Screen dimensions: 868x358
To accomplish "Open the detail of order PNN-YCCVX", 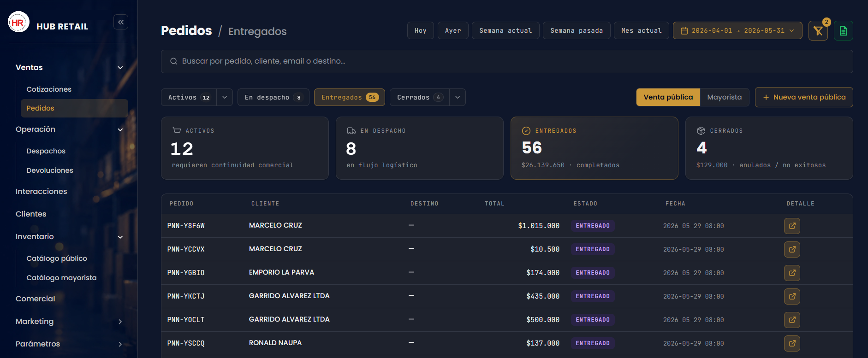I will tap(792, 249).
